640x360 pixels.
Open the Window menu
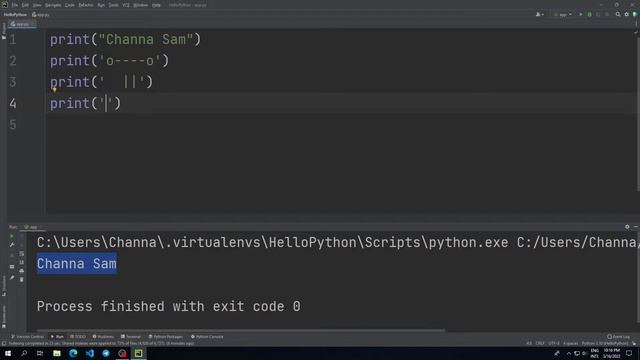(140, 5)
